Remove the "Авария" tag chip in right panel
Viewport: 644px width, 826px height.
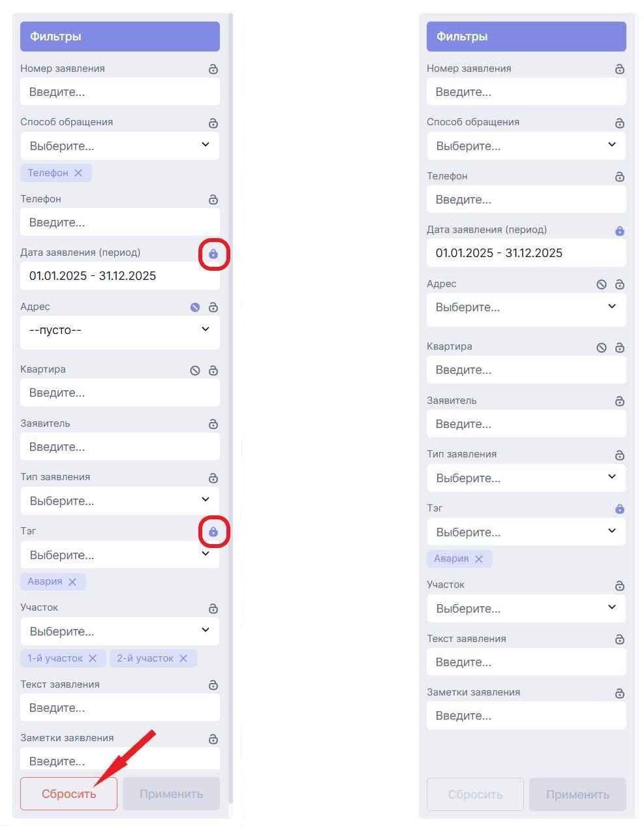(479, 558)
